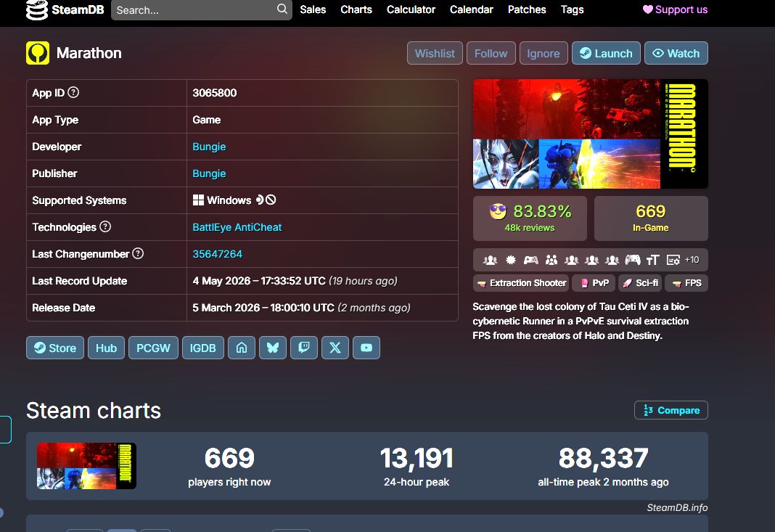
Task: Click the Compare button
Action: tap(671, 410)
